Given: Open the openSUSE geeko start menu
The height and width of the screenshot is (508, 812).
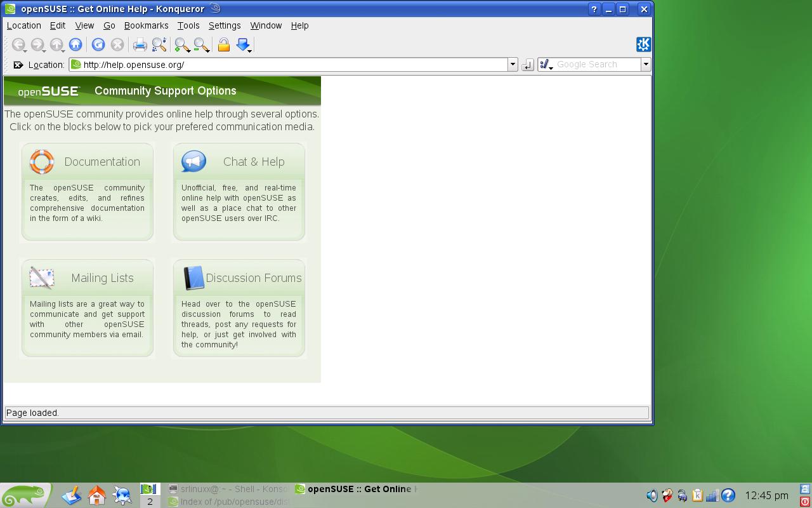Looking at the screenshot, I should pos(25,495).
